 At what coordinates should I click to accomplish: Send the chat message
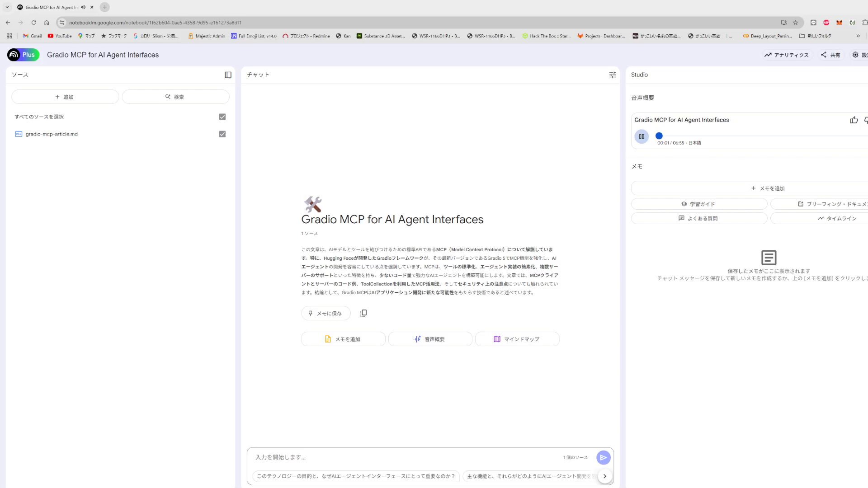click(x=603, y=458)
